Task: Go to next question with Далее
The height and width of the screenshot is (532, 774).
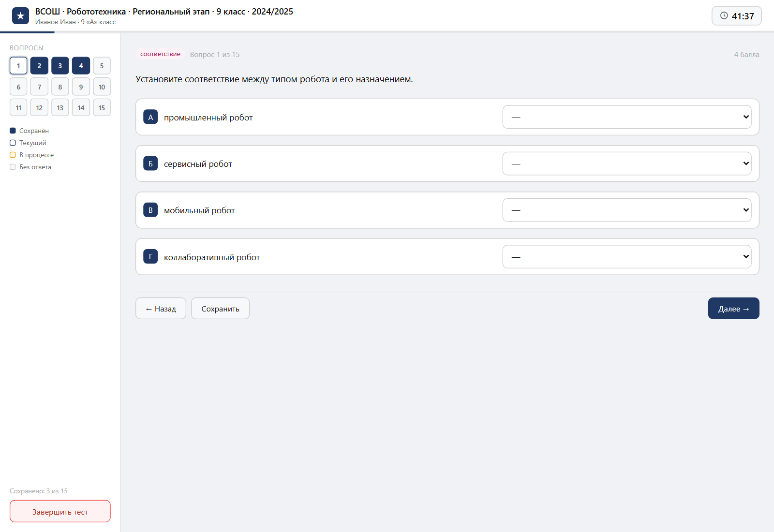Action: click(733, 309)
